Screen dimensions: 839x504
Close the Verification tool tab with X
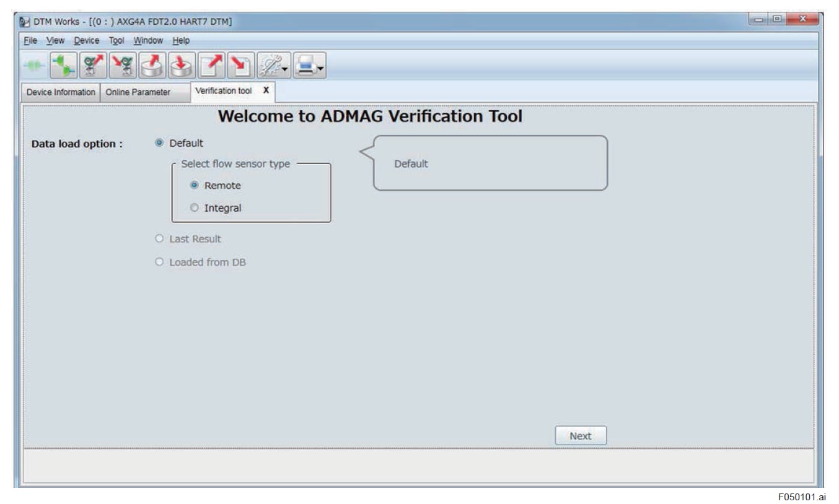[266, 90]
